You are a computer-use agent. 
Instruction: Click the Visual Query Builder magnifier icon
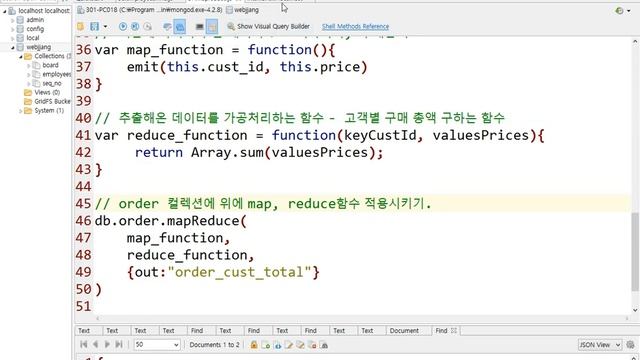tap(231, 27)
